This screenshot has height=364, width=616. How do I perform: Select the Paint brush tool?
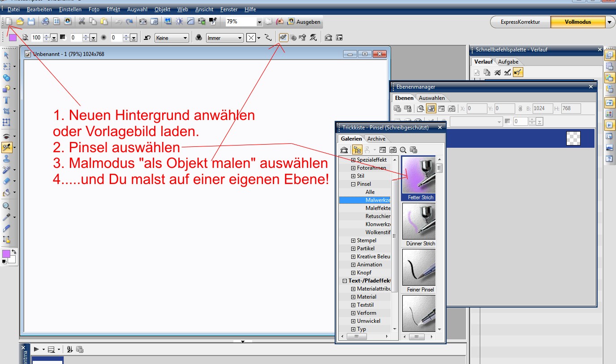pyautogui.click(x=6, y=147)
